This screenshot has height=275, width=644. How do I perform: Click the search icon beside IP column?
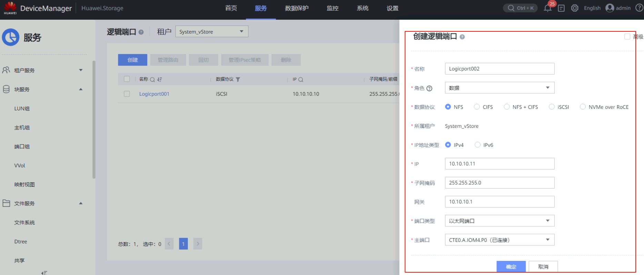click(x=301, y=80)
